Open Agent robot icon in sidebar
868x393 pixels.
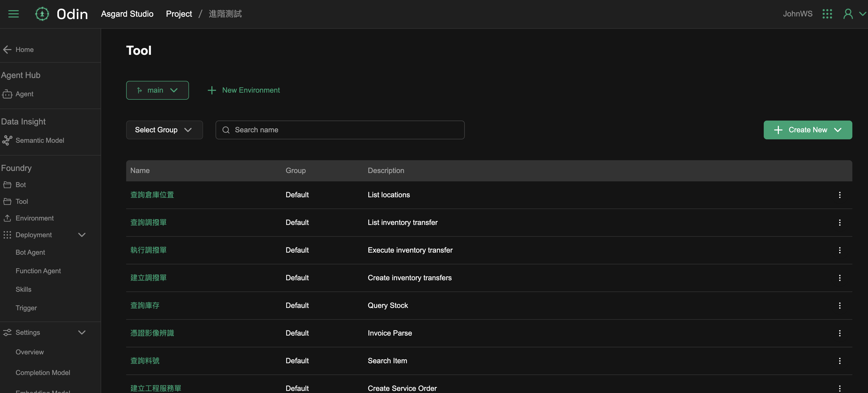7,94
